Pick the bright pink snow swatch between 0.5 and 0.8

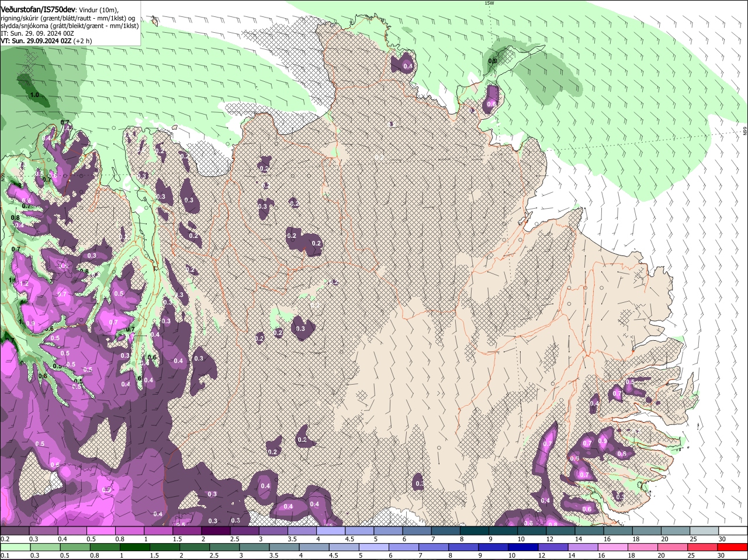click(101, 530)
